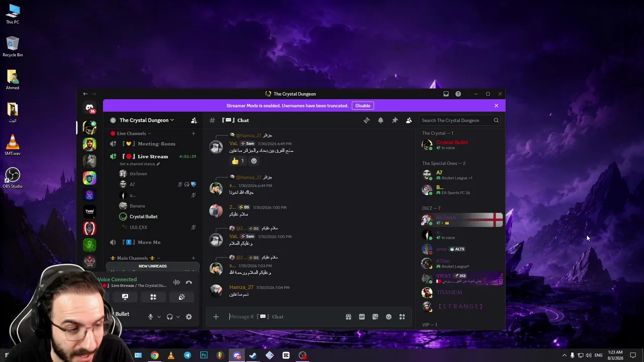Image resolution: width=644 pixels, height=362 pixels.
Task: Open the emoji picker in message bar
Action: (388, 317)
